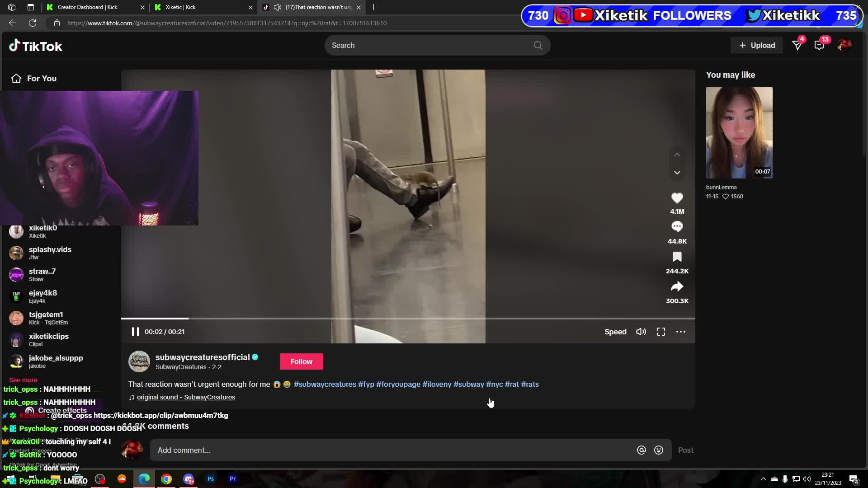This screenshot has width=868, height=488.
Task: Go to previous video with the up chevron
Action: point(677,155)
